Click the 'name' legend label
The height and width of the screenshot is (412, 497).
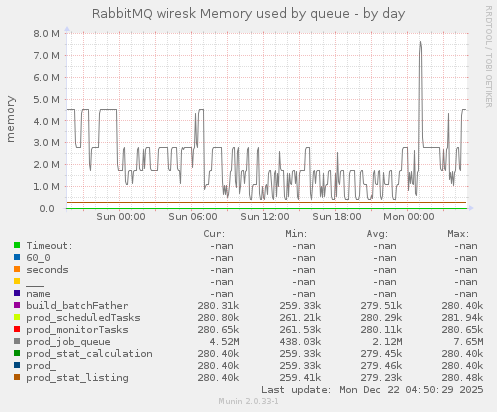[x=38, y=294]
